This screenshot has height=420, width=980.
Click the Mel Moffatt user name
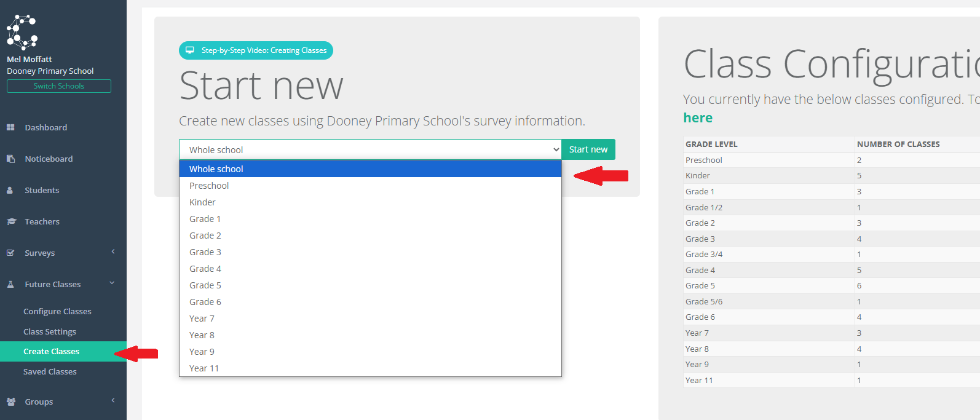30,59
